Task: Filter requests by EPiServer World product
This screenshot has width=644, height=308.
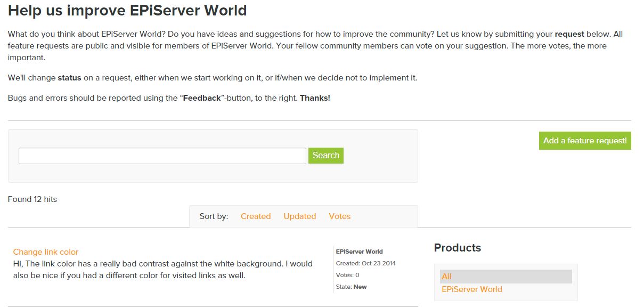Action: pyautogui.click(x=471, y=289)
